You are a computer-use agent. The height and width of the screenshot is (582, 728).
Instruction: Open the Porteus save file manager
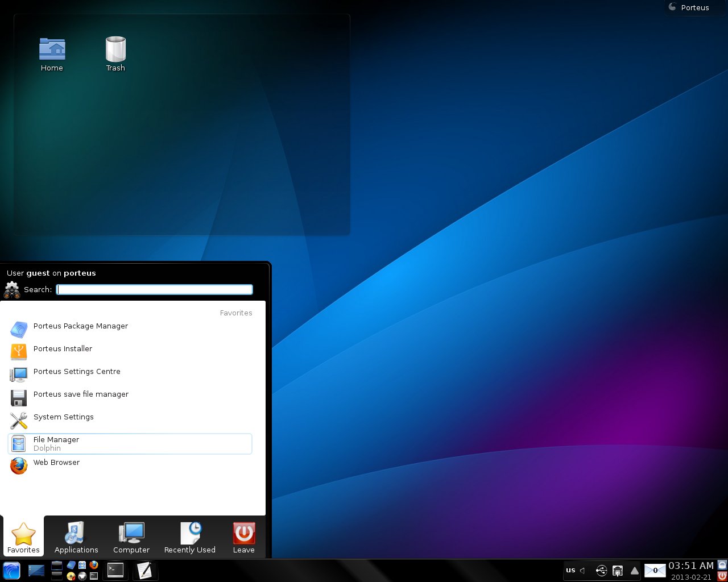[x=81, y=394]
